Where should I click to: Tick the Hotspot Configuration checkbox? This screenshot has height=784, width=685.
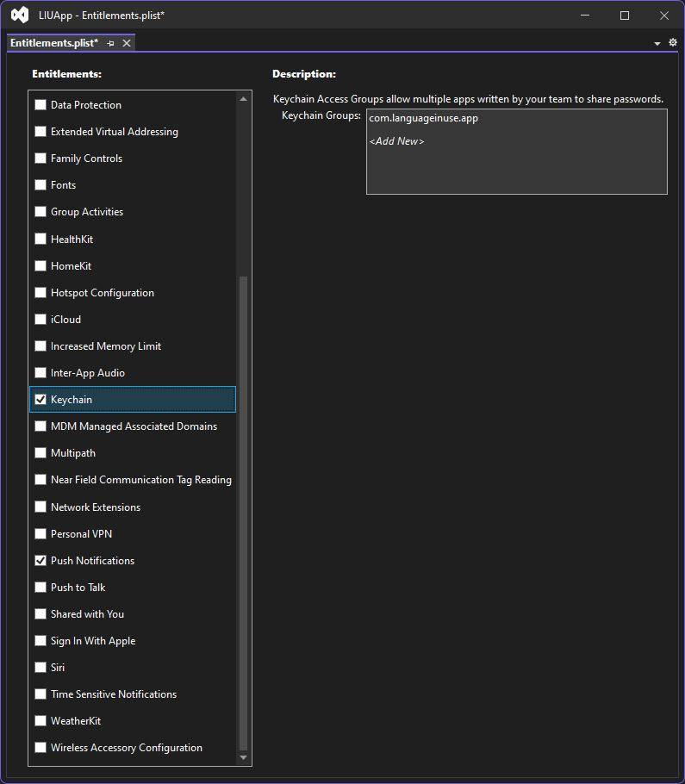(x=40, y=293)
